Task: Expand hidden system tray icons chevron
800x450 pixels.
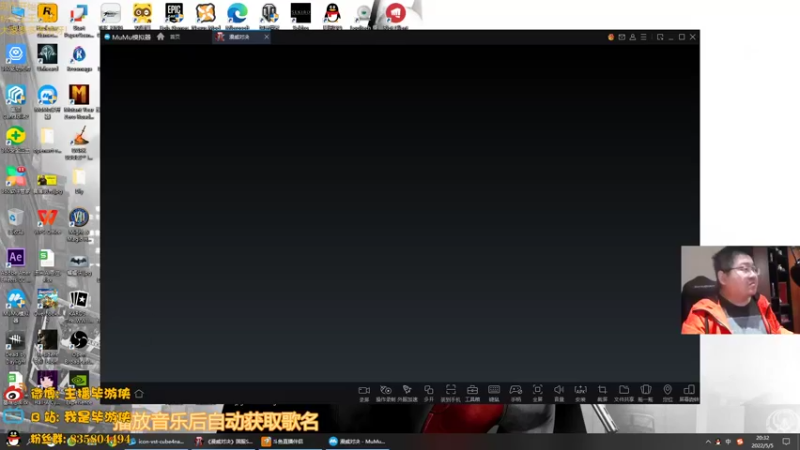Action: point(708,442)
